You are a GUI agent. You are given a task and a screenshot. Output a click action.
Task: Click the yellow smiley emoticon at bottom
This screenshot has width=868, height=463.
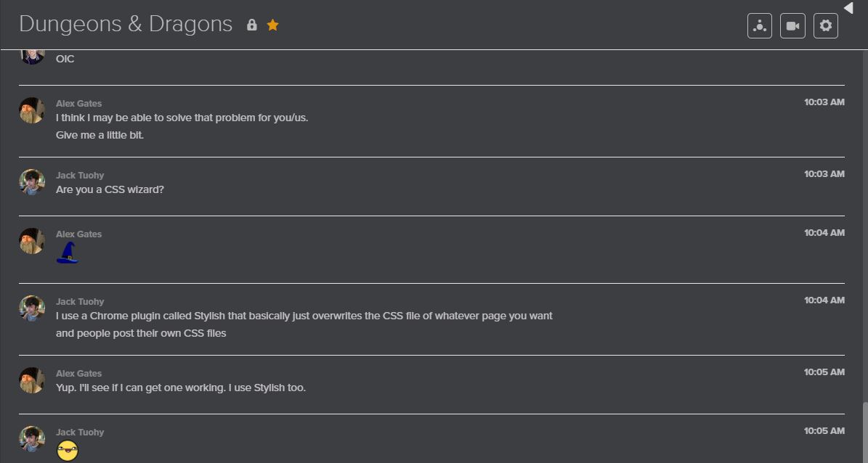(68, 451)
